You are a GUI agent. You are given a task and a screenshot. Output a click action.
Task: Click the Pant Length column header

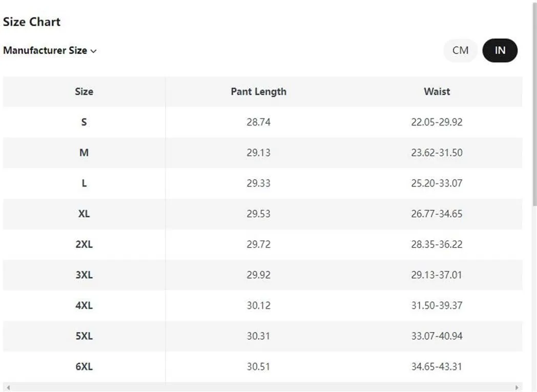[x=258, y=92]
